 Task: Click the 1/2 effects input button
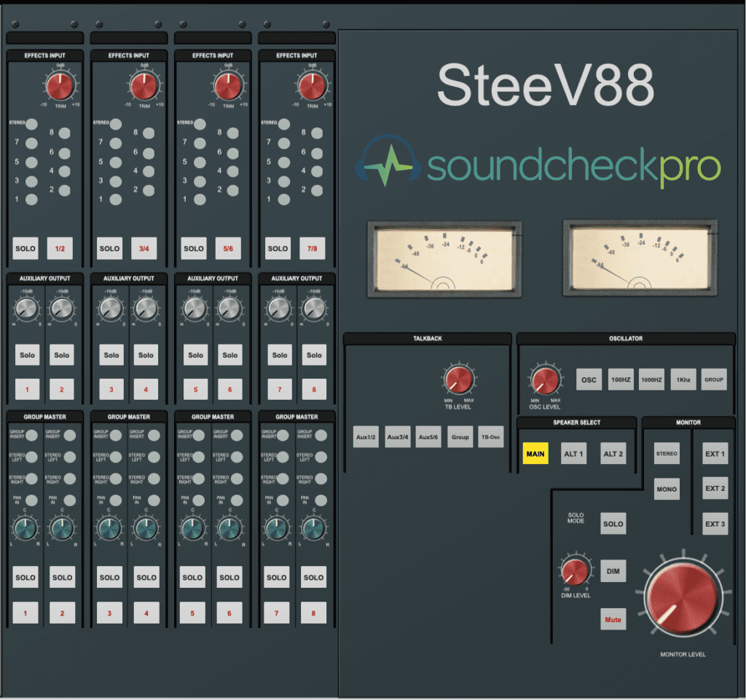pos(60,248)
